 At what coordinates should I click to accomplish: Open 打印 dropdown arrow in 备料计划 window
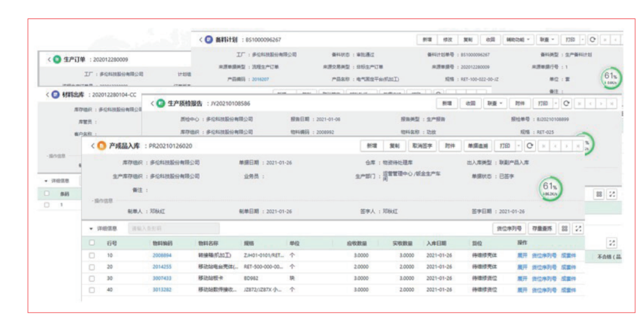[583, 40]
